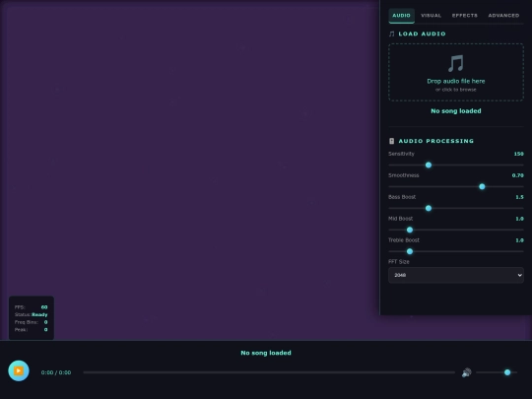Viewport: 532px width, 399px height.
Task: Adjust the Smoothness slider
Action: pos(456,186)
